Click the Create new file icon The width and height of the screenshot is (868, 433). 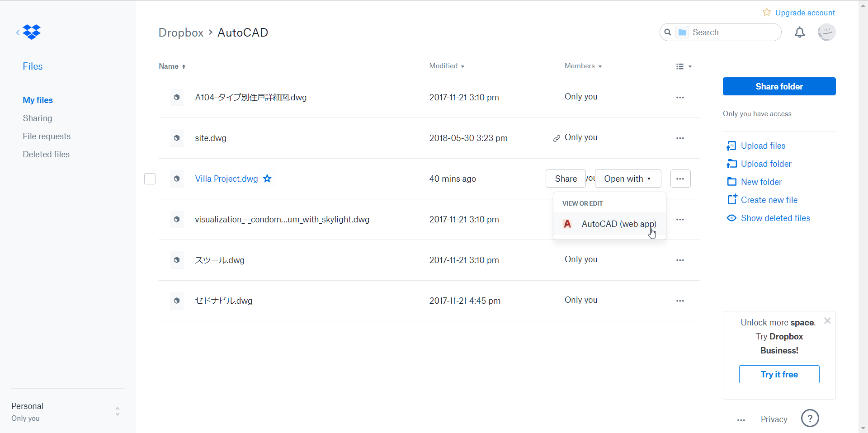pos(732,199)
